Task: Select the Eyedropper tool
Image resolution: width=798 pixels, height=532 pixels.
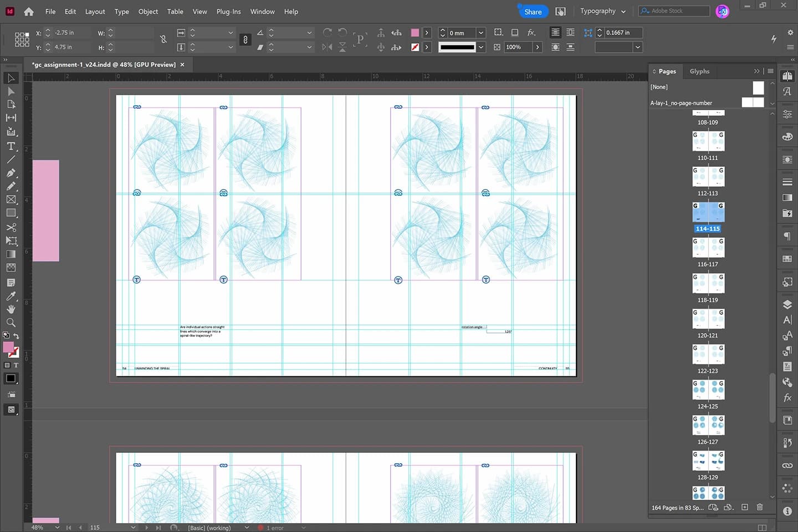Action: [11, 296]
